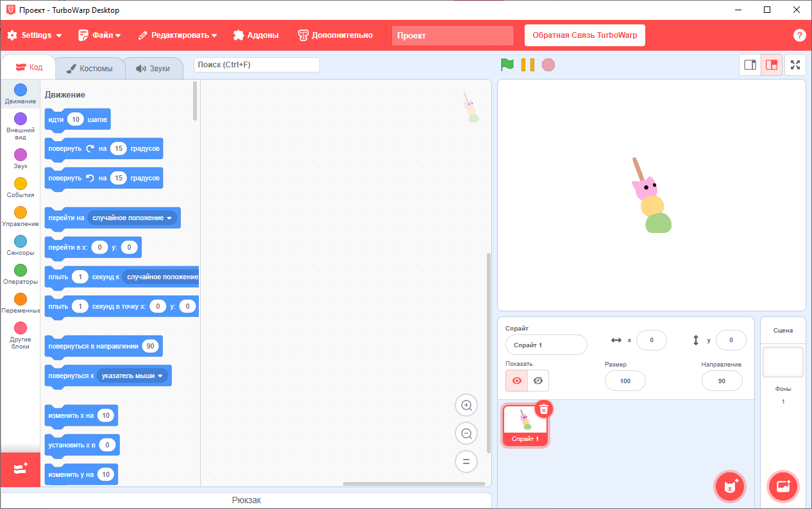Switch to the Костюмы tab

click(x=90, y=67)
